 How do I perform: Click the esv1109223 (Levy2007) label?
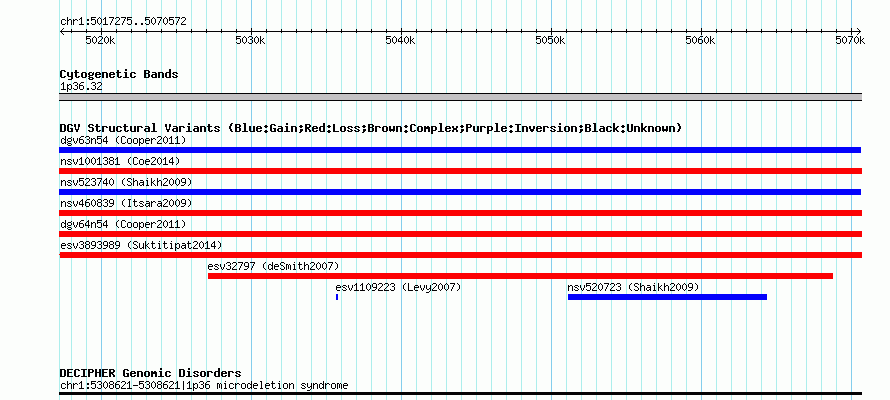coord(398,287)
